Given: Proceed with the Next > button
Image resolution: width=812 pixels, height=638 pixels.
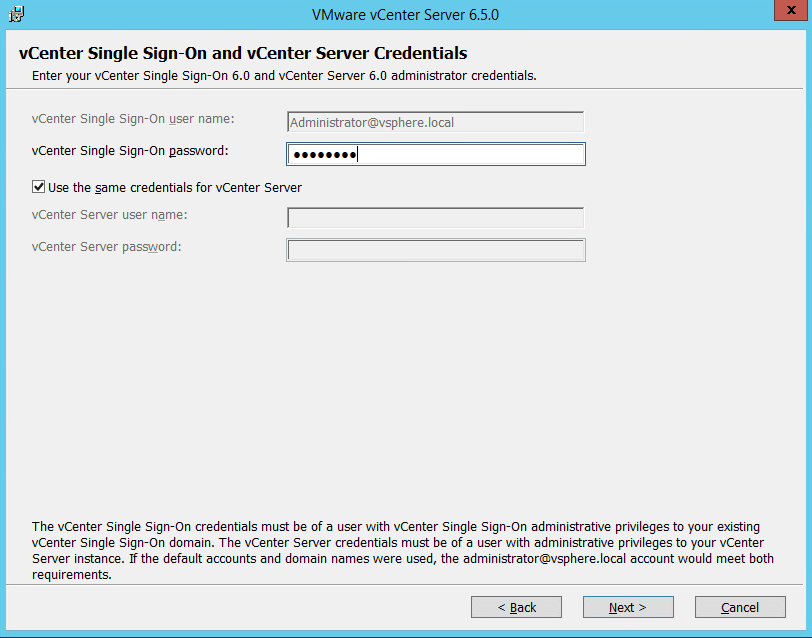Looking at the screenshot, I should [628, 607].
